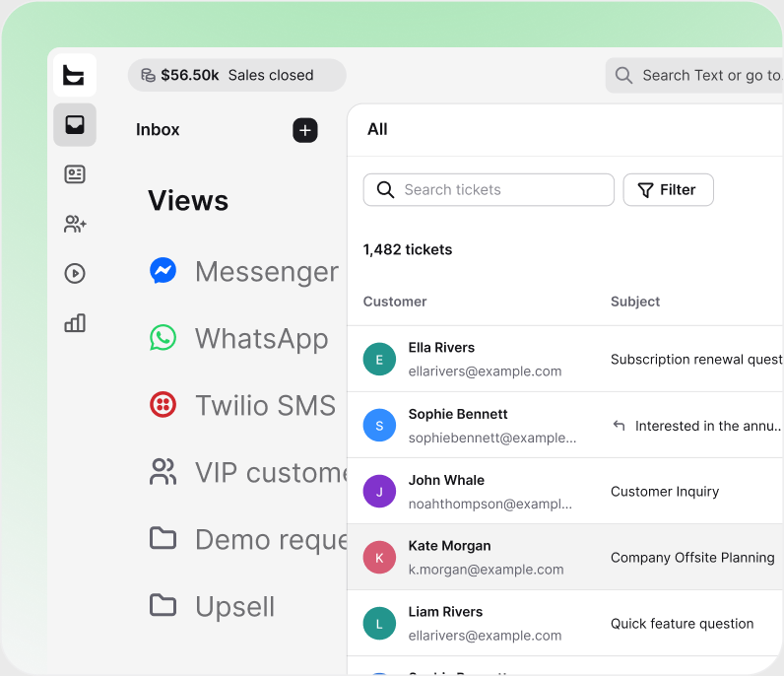Click k.morgan@example.com email
Screen dimensions: 784x676
tap(486, 570)
